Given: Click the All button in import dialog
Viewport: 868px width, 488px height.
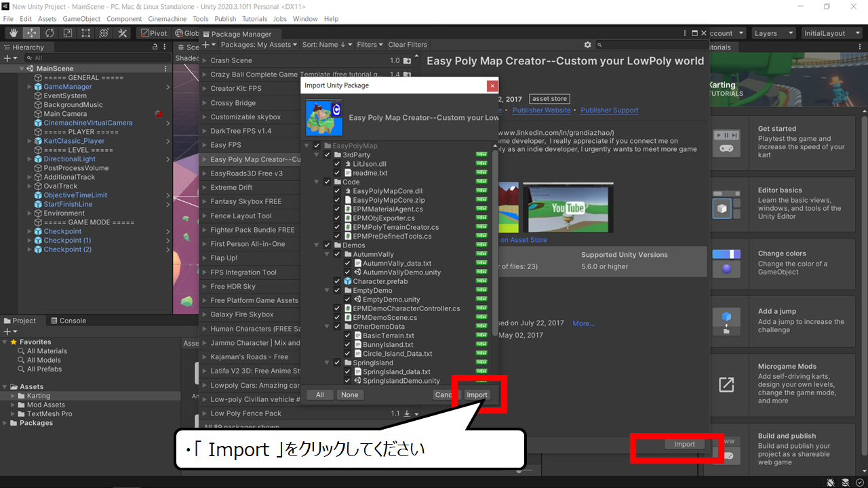Looking at the screenshot, I should pos(319,394).
